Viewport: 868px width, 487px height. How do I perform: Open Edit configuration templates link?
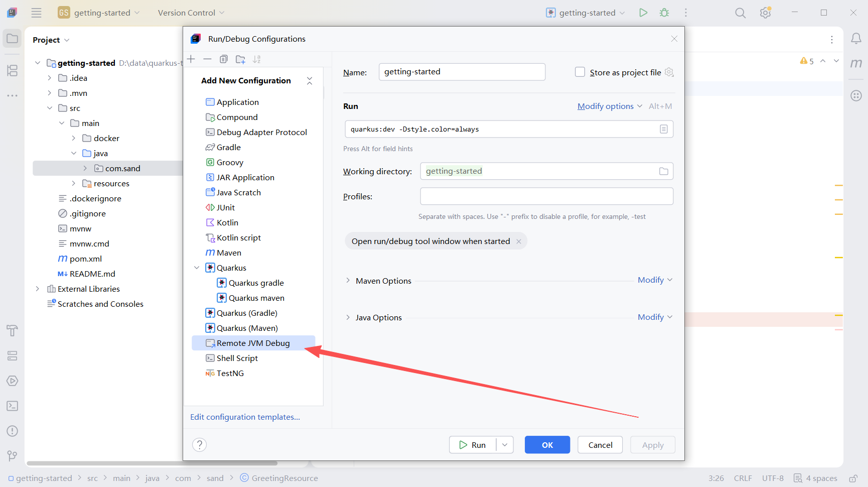point(245,417)
